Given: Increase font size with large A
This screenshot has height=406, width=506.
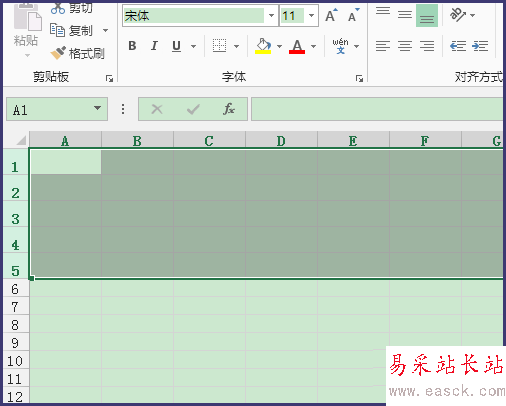Looking at the screenshot, I should tap(331, 15).
